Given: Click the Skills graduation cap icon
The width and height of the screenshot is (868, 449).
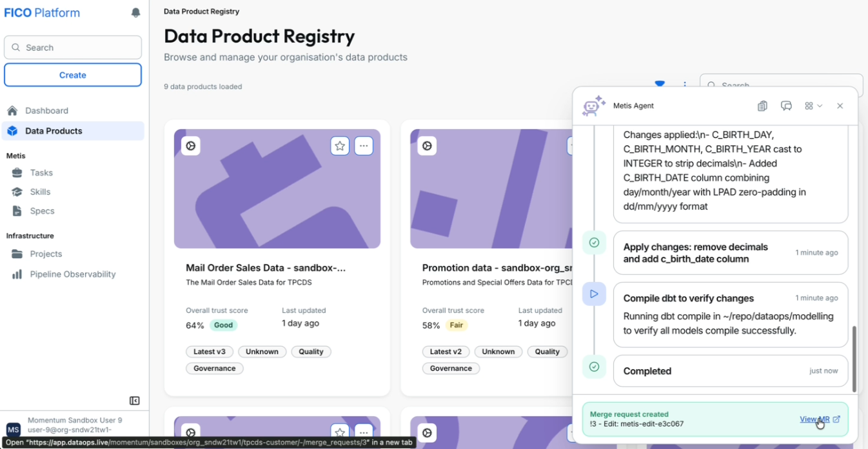Looking at the screenshot, I should pos(17,192).
